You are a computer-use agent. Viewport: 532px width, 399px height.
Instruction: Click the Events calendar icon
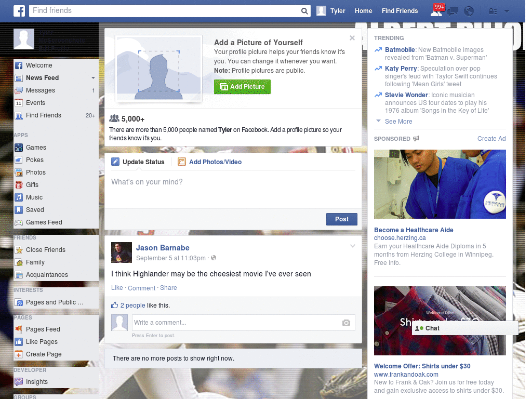pyautogui.click(x=19, y=103)
